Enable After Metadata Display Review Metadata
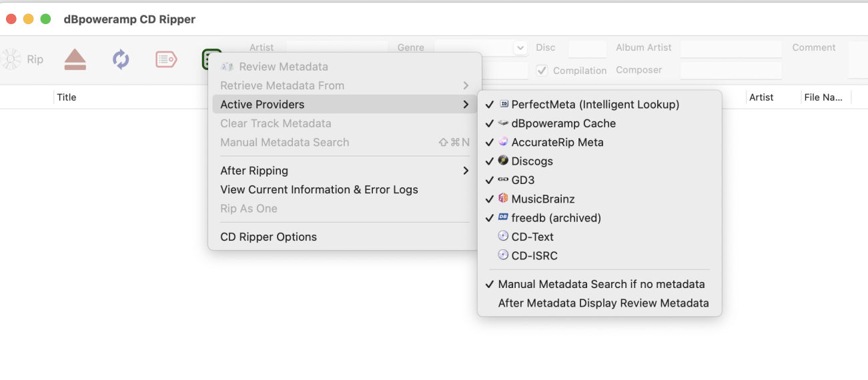 point(603,303)
